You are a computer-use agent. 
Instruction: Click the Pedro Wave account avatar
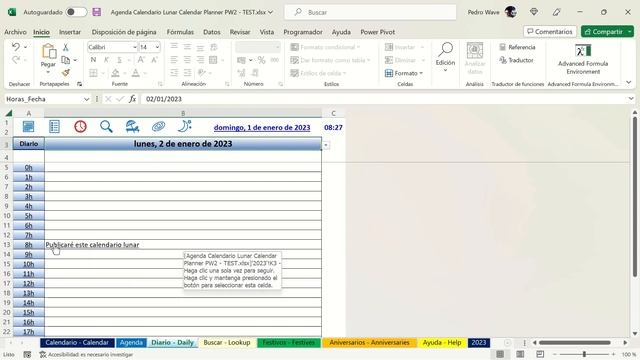[511, 12]
